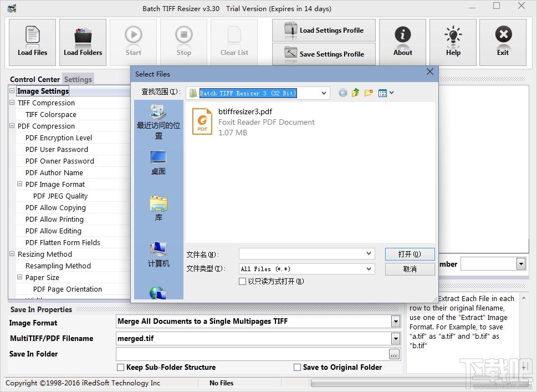Switch to the Control Center tab
This screenshot has width=537, height=392.
click(35, 79)
